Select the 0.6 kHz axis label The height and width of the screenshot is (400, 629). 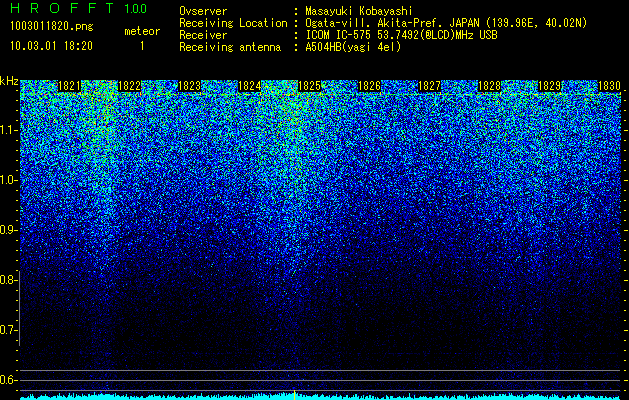[x=8, y=380]
